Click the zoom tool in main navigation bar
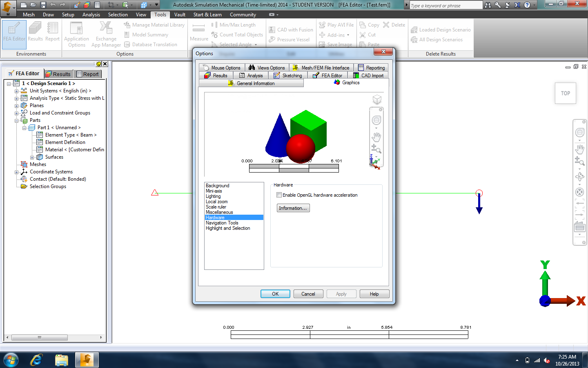This screenshot has height=368, width=588. [579, 162]
